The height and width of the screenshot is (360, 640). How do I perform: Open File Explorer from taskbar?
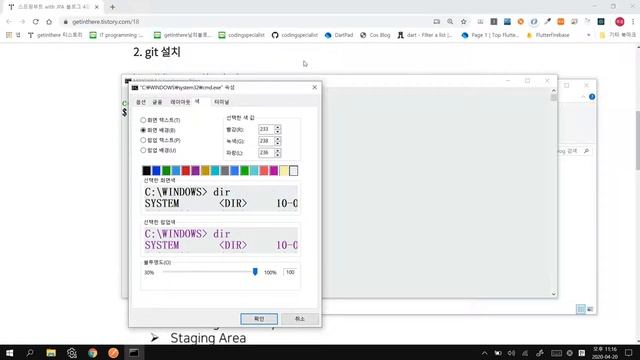point(51,353)
